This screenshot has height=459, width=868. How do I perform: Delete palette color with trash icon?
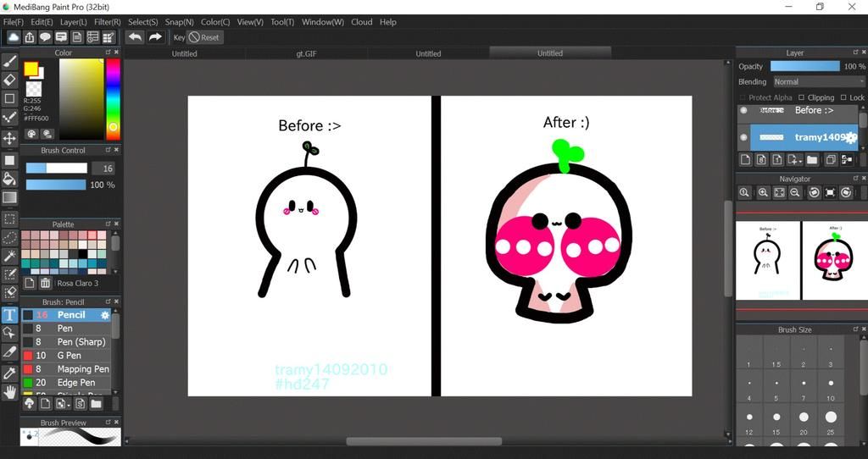[x=46, y=283]
